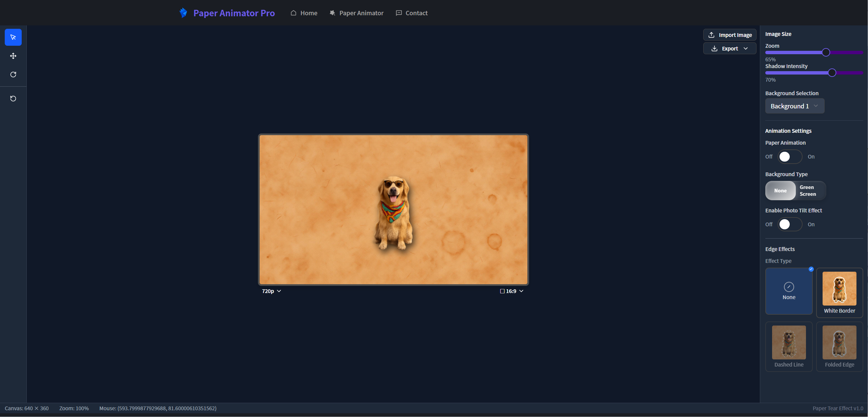The width and height of the screenshot is (868, 417).
Task: Open the Background 1 dropdown
Action: click(x=794, y=106)
